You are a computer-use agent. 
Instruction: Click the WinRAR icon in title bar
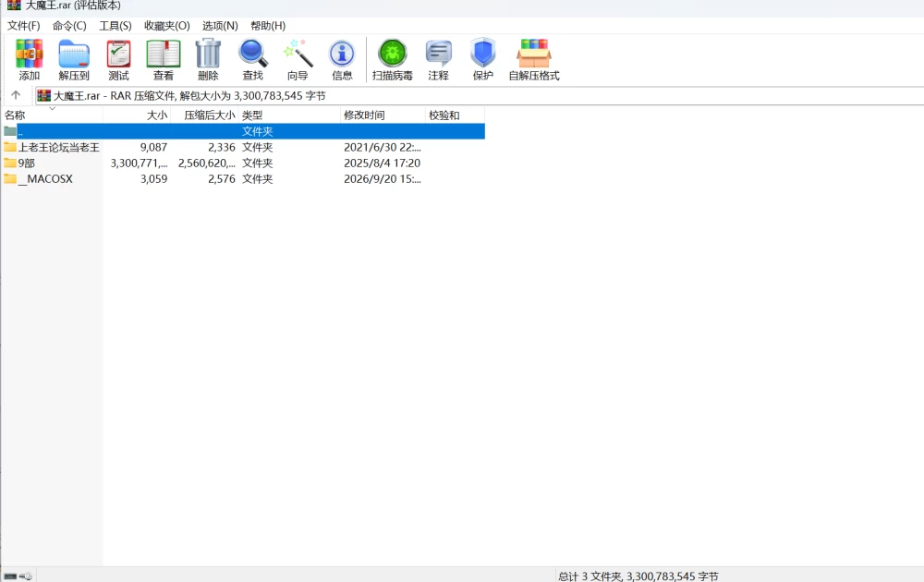pyautogui.click(x=14, y=5)
